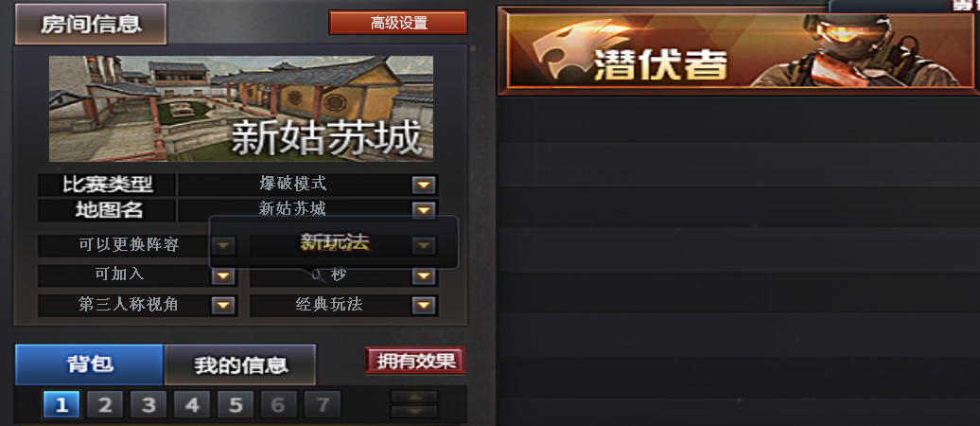Open the 房间信息 tab

click(x=91, y=25)
